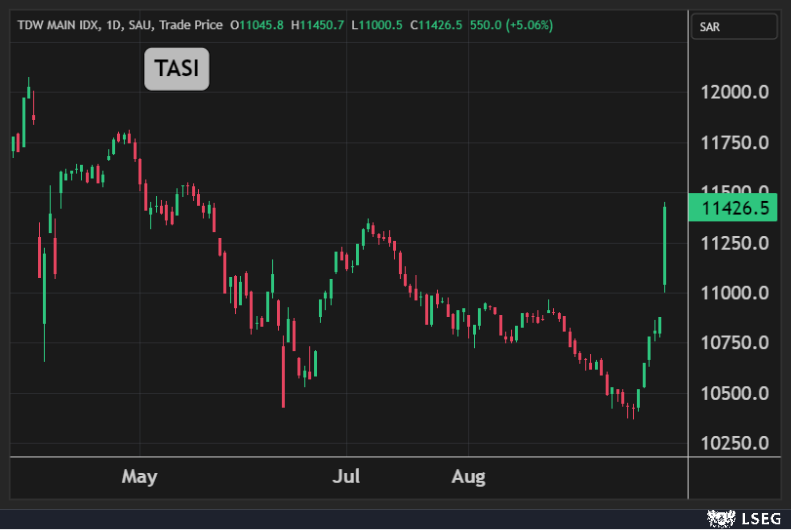Screen dimensions: 791x530
Task: Click the Trade Price label in header
Action: [190, 24]
